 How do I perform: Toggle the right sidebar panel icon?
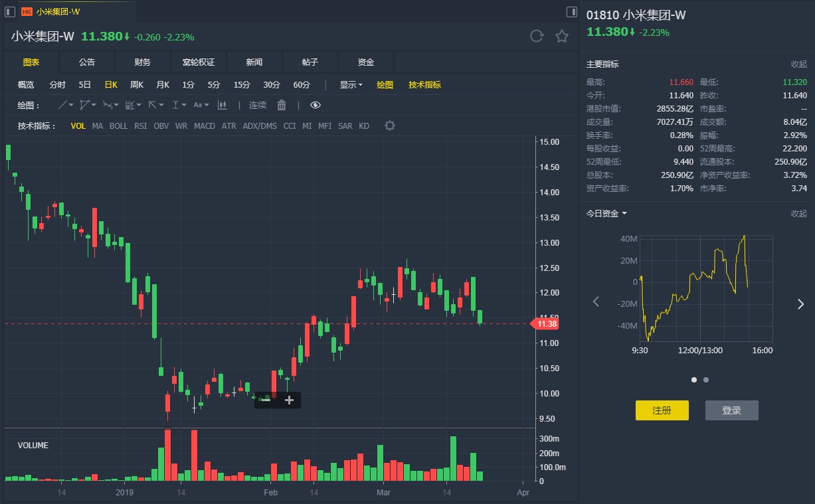(571, 11)
